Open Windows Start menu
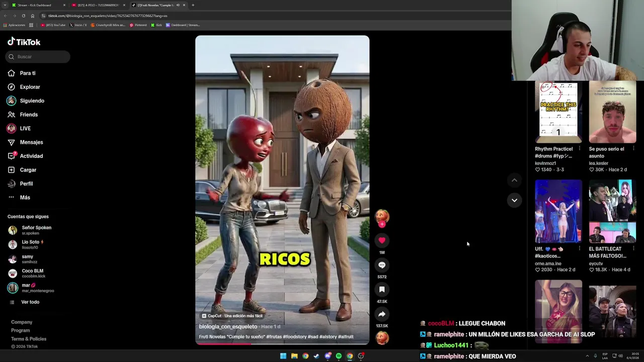This screenshot has width=644, height=362. click(x=283, y=356)
